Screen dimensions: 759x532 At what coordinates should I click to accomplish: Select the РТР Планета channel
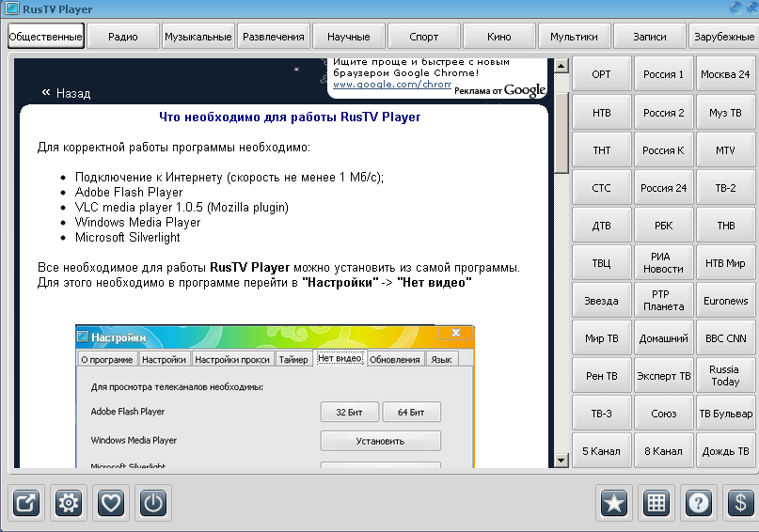click(x=664, y=301)
